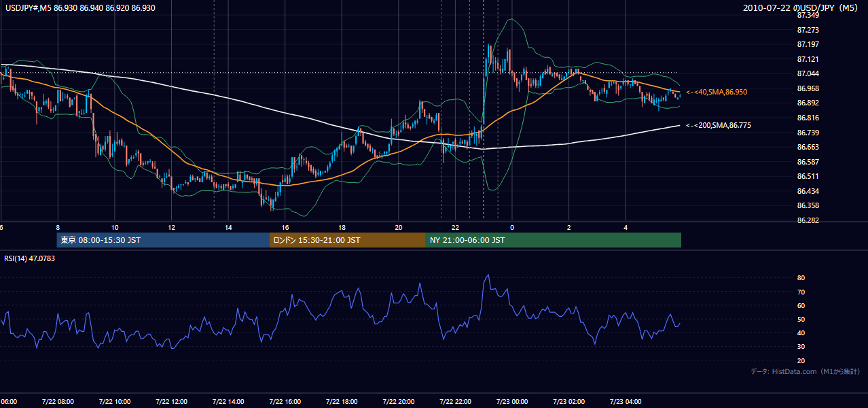The image size is (868, 408).
Task: Click RSI scale value 30
Action: [x=801, y=347]
